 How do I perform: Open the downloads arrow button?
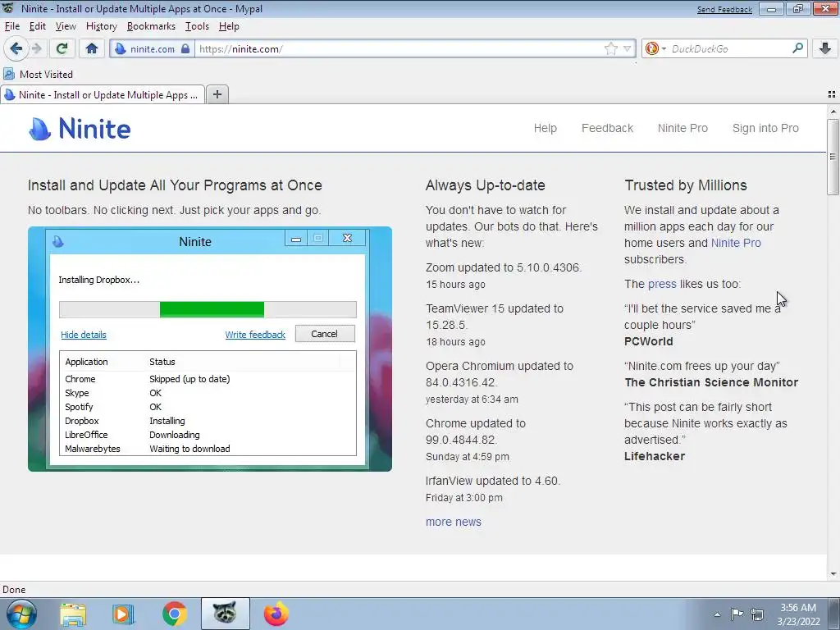pos(825,48)
